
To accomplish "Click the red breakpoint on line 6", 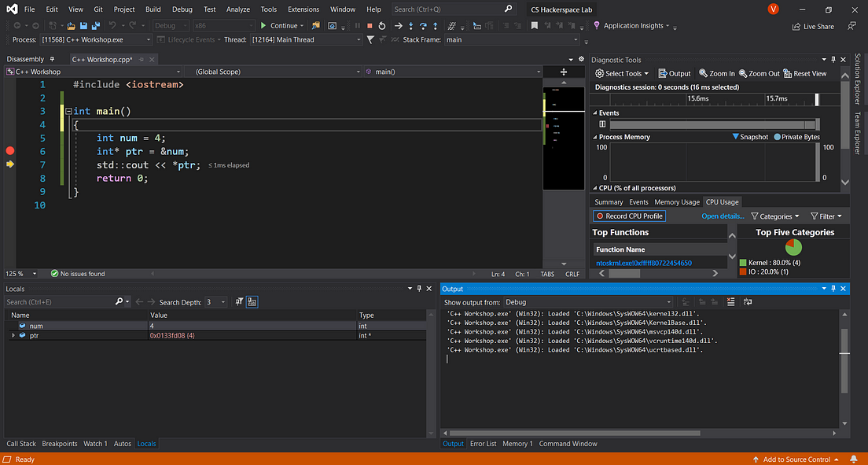I will [9, 151].
